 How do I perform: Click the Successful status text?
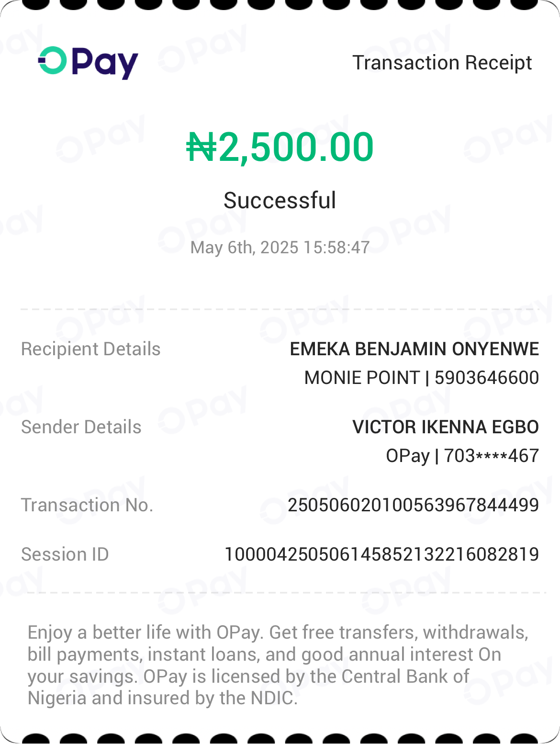click(x=280, y=200)
